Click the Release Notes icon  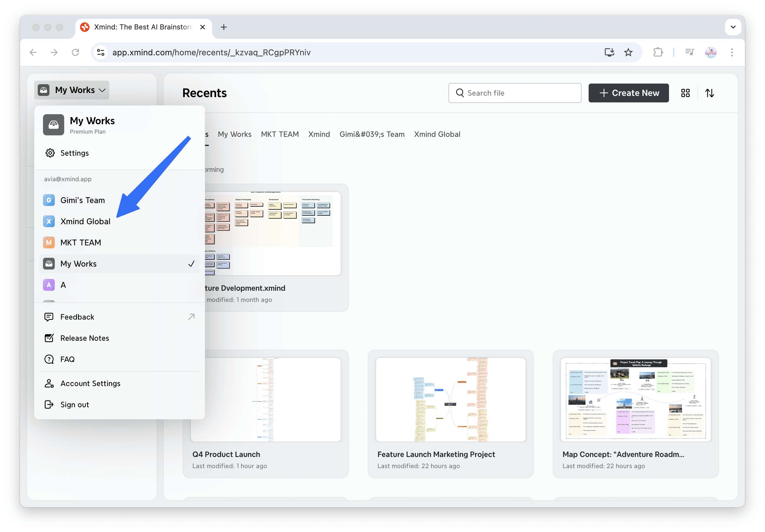pyautogui.click(x=49, y=338)
